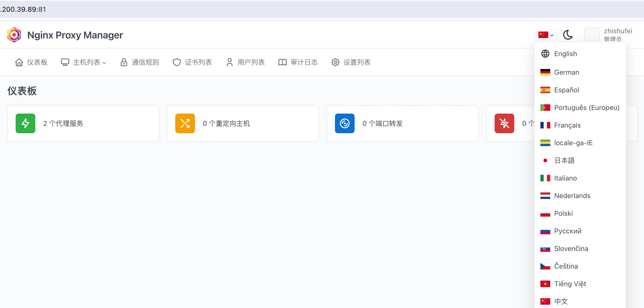Select Русский language option
Viewport: 644px width, 308px height.
click(580, 231)
